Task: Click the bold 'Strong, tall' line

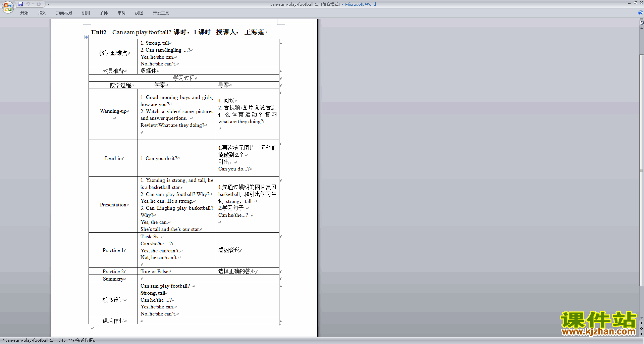Action: (x=153, y=293)
